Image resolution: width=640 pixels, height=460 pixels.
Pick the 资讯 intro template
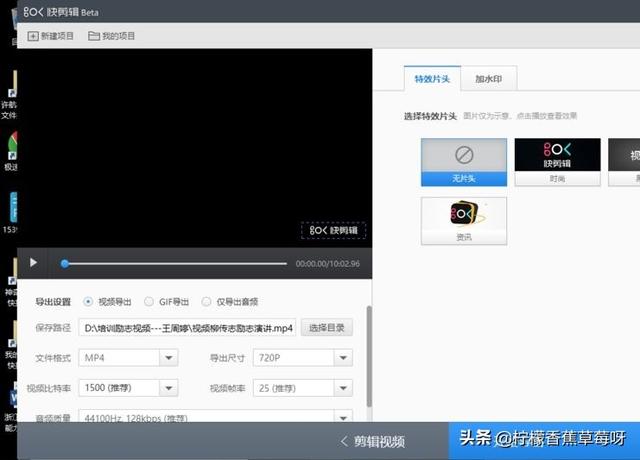(463, 219)
